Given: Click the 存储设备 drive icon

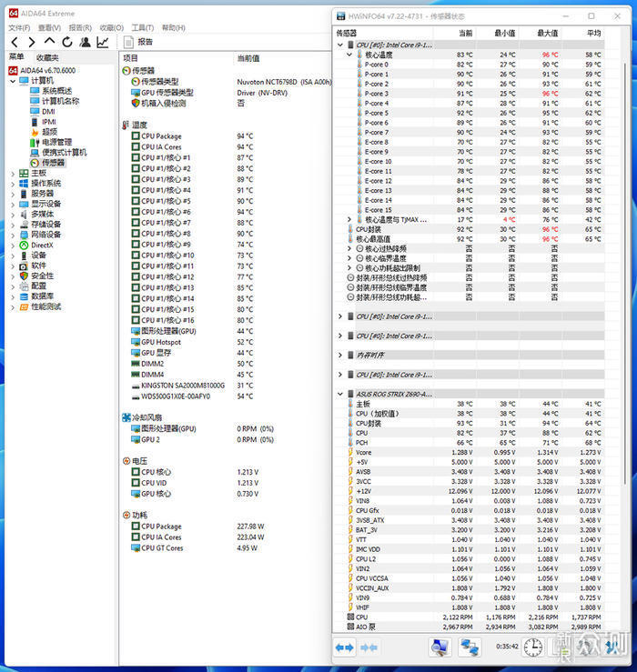Looking at the screenshot, I should point(24,225).
